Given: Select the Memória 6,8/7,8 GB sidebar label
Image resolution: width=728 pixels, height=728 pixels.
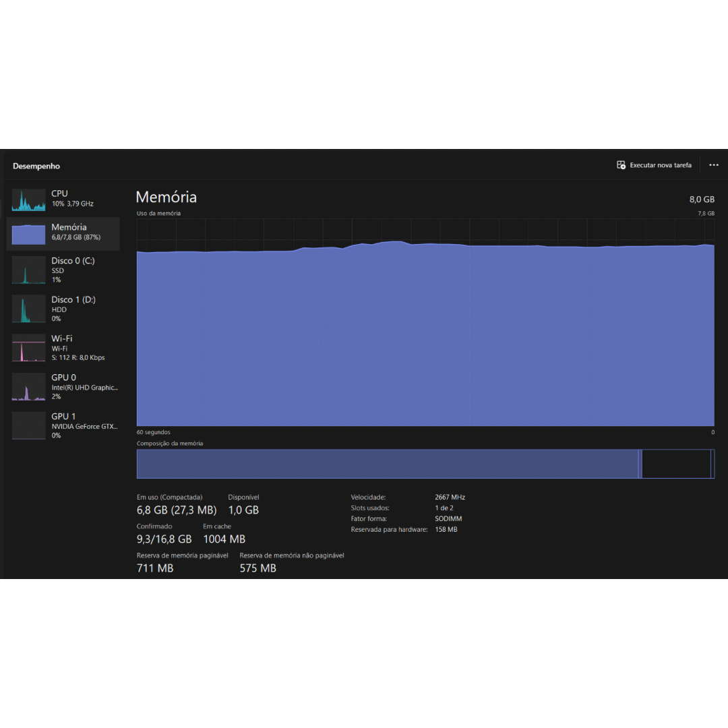Looking at the screenshot, I should pyautogui.click(x=75, y=233).
